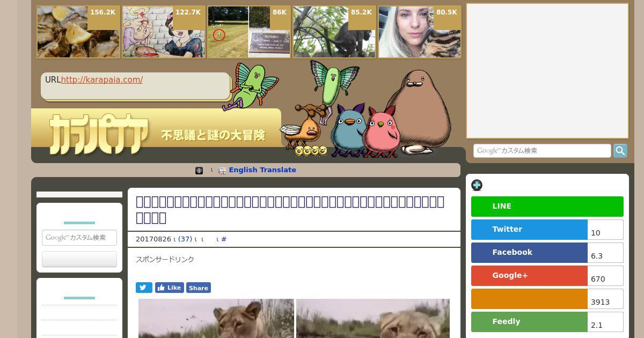Follow the karapaia.com URL link
The height and width of the screenshot is (338, 644).
(x=102, y=80)
